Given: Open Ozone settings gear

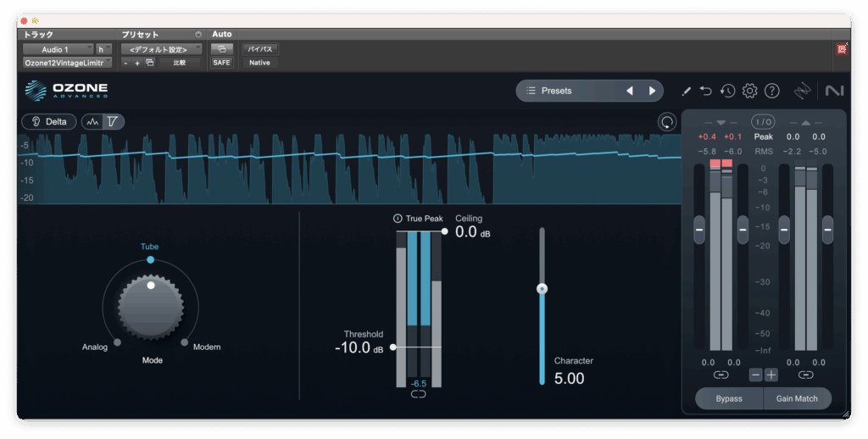Looking at the screenshot, I should click(x=749, y=91).
